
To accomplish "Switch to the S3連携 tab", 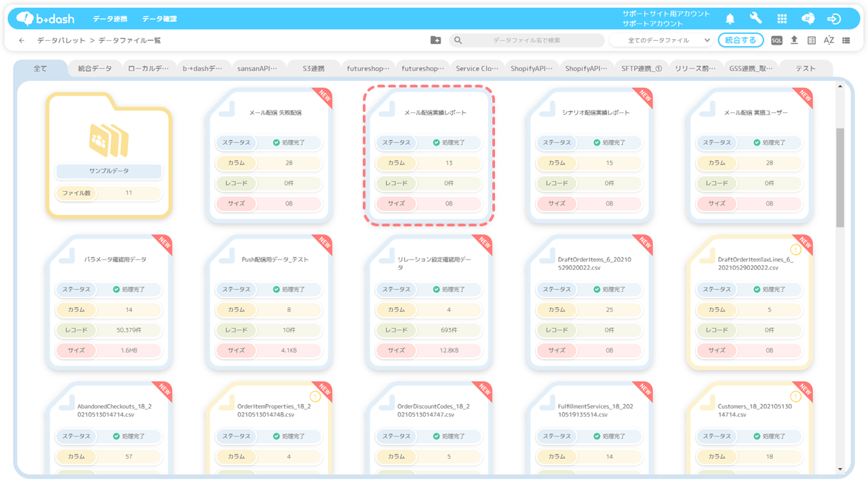I will 313,68.
